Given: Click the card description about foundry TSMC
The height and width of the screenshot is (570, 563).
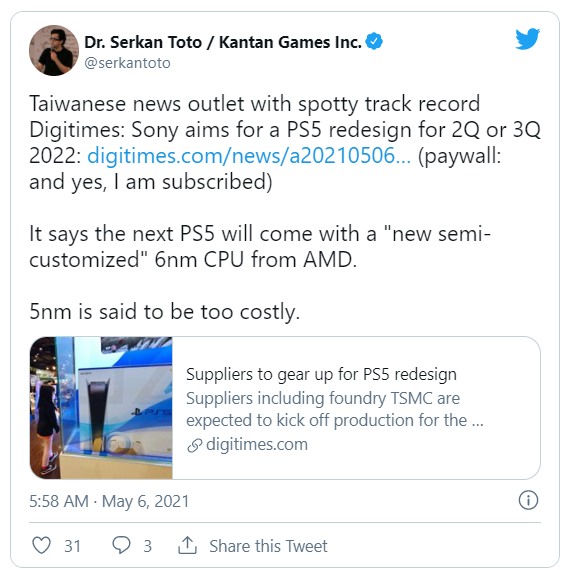Looking at the screenshot, I should (x=334, y=409).
